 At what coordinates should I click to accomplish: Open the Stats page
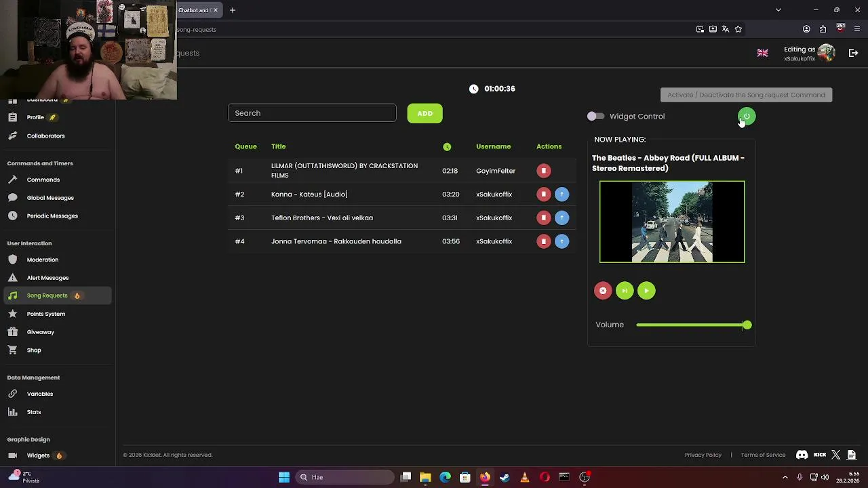point(33,412)
